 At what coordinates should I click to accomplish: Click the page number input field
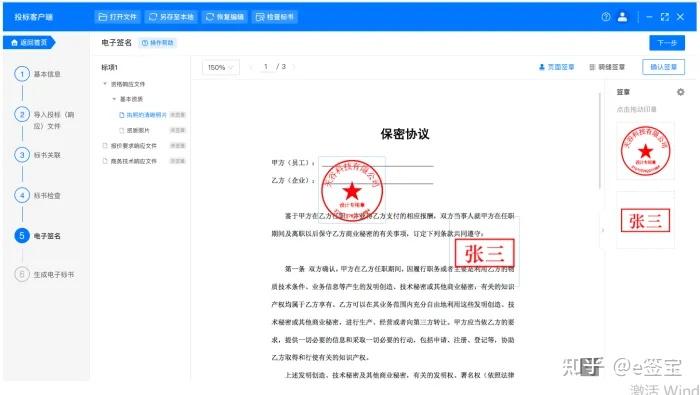pyautogui.click(x=266, y=67)
